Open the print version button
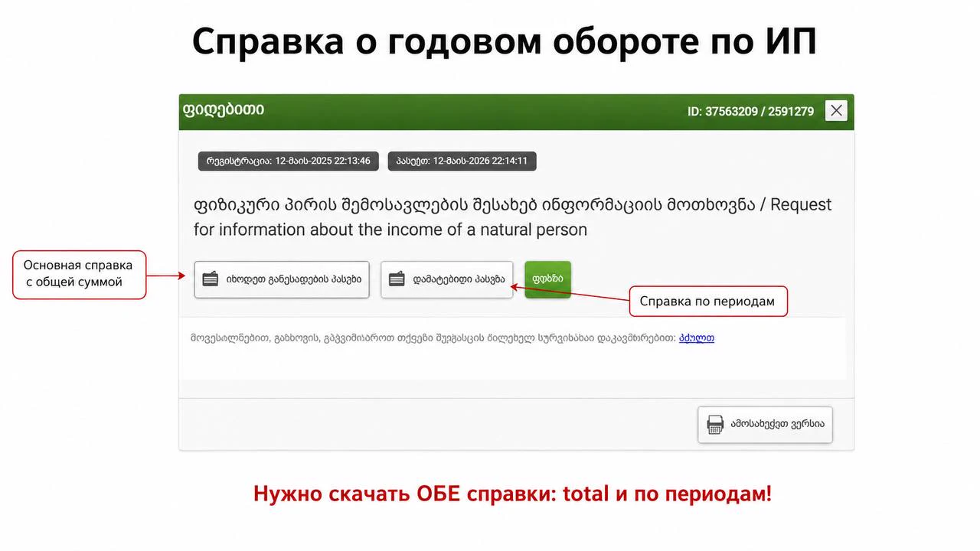This screenshot has width=980, height=551. pyautogui.click(x=765, y=424)
